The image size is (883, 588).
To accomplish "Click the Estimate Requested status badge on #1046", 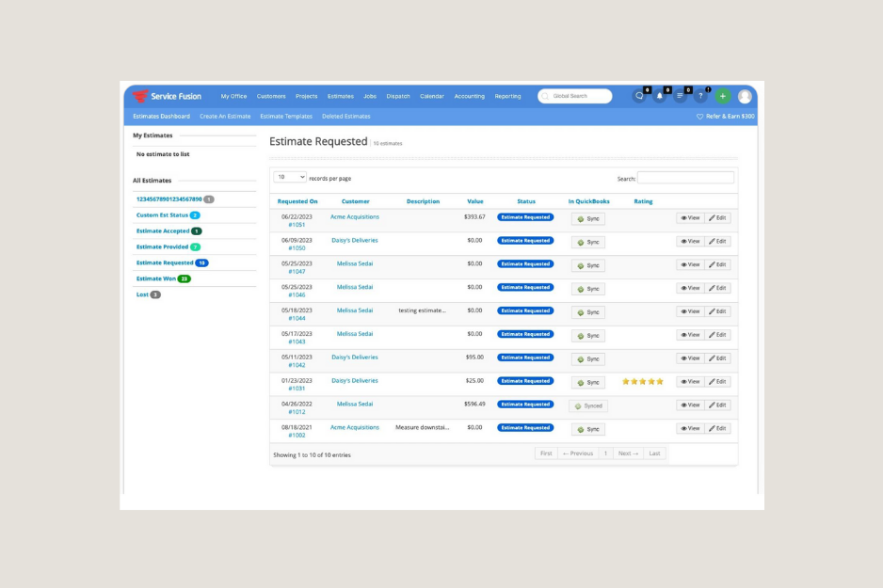I will (525, 287).
